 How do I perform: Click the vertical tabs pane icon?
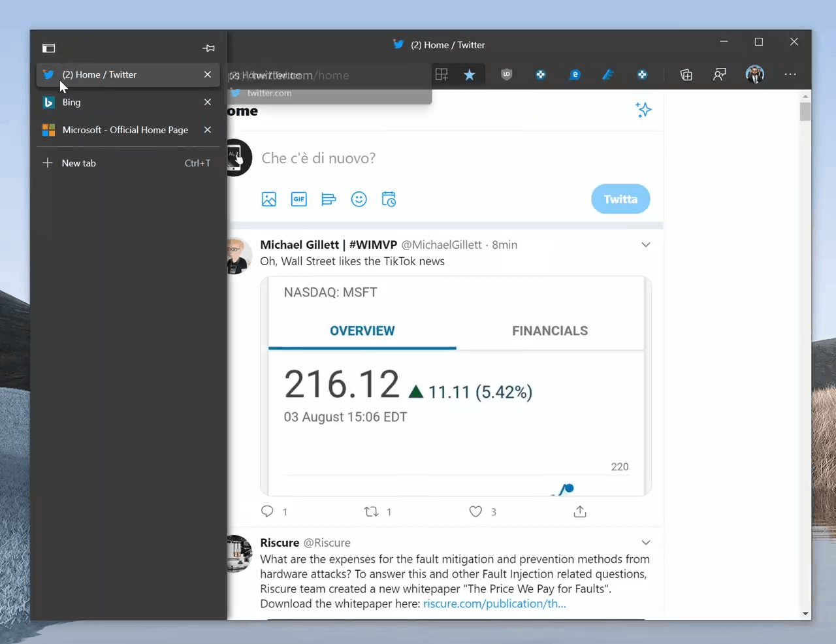pyautogui.click(x=48, y=48)
